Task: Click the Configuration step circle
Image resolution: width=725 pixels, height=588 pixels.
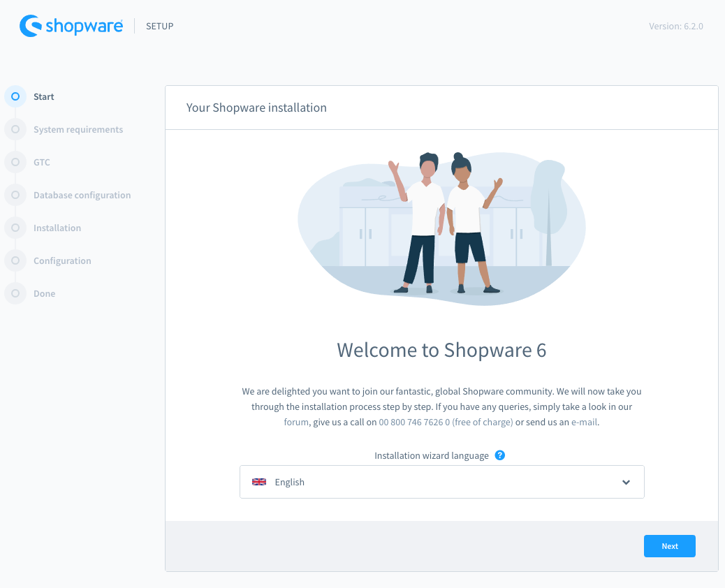Action: tap(15, 260)
